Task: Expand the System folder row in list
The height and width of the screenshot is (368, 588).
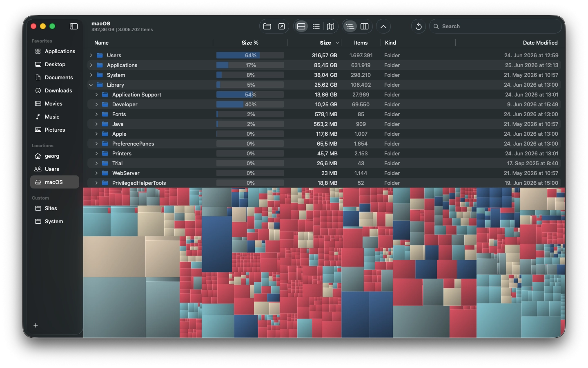Action: (91, 75)
